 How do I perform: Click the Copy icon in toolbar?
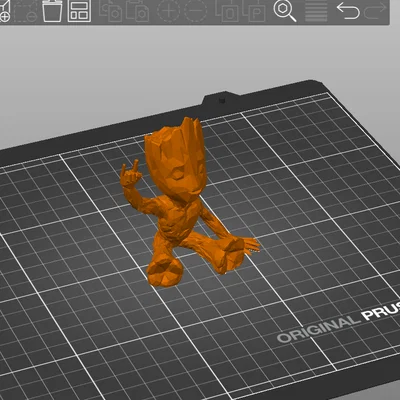(x=111, y=11)
